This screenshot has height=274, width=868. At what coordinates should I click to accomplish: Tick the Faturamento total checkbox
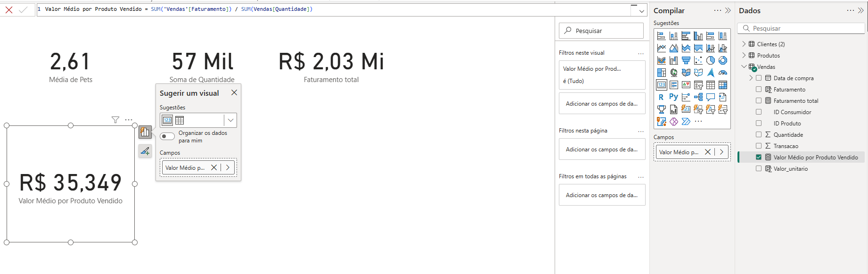(759, 101)
